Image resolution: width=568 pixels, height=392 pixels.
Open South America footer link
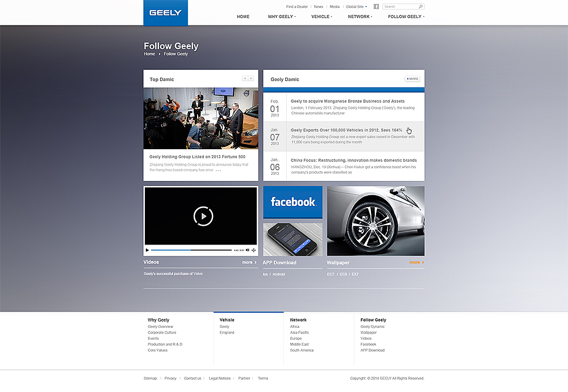pos(302,351)
